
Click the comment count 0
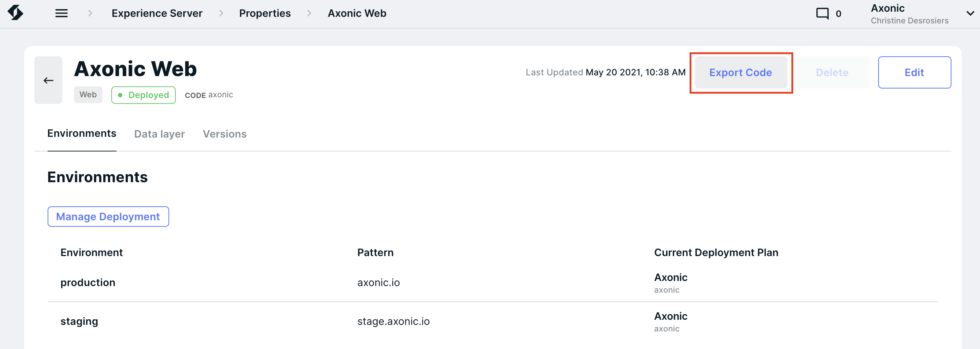pos(838,14)
